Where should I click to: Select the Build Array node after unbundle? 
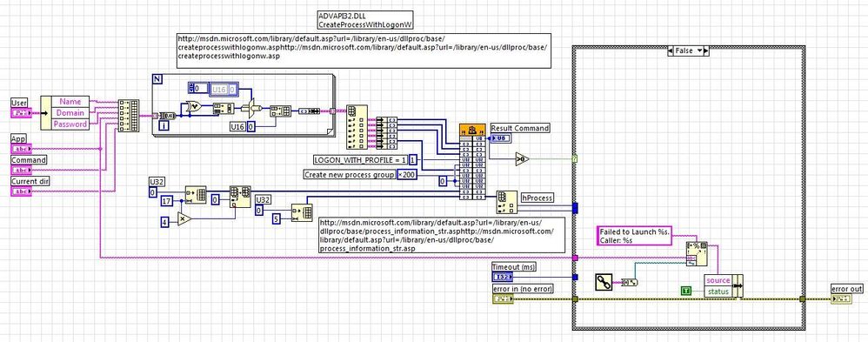coord(129,117)
